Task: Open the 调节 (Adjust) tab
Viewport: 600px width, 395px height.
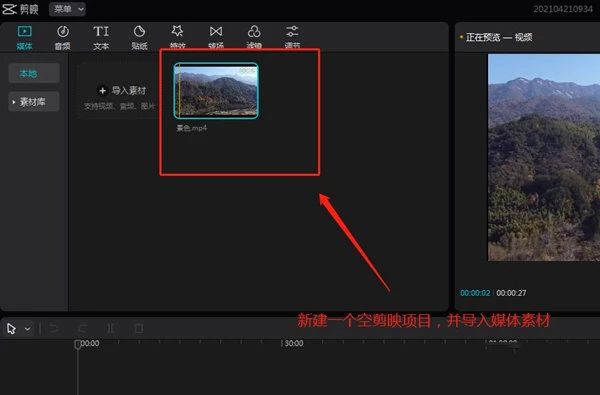Action: (x=292, y=37)
